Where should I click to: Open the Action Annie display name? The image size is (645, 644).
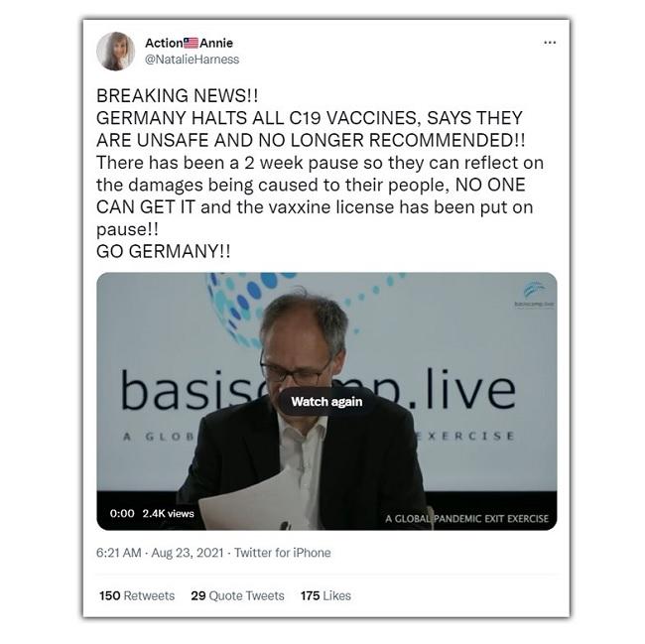click(189, 43)
